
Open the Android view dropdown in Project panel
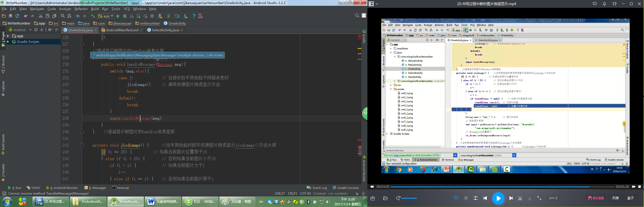[x=20, y=30]
